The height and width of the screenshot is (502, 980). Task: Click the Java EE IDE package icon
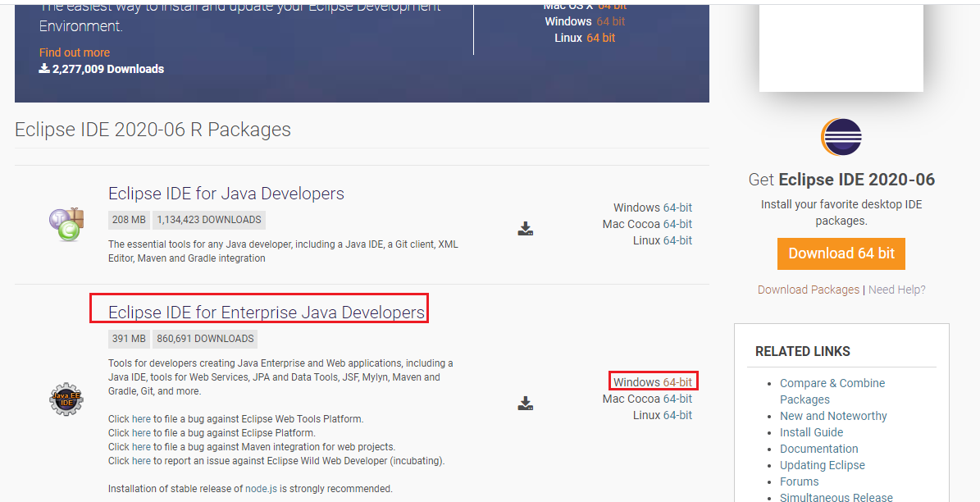(x=66, y=399)
